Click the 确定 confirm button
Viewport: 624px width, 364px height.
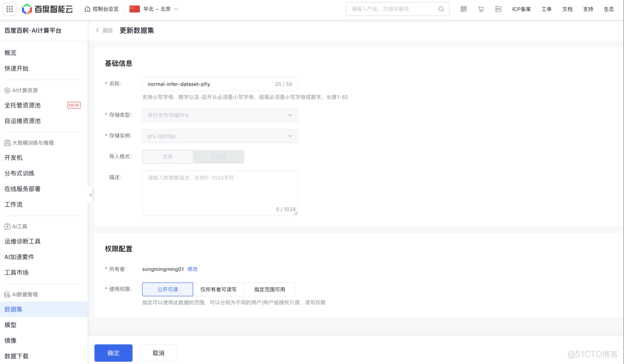(113, 352)
